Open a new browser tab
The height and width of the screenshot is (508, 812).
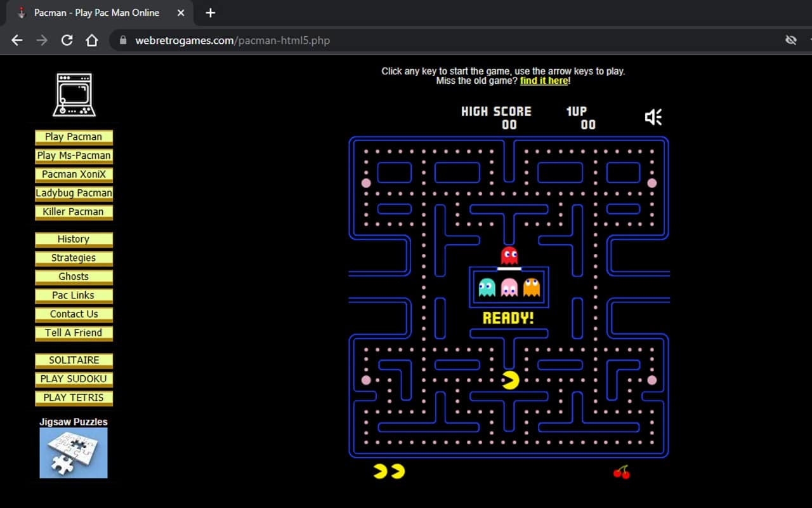coord(211,13)
